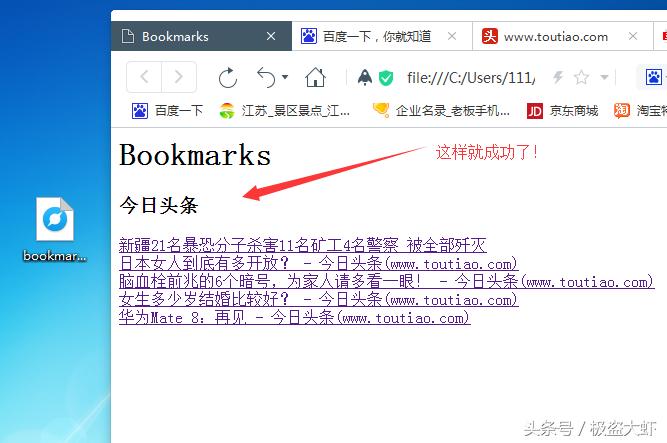
Task: Expand the address bar dropdown arrow
Action: 604,77
